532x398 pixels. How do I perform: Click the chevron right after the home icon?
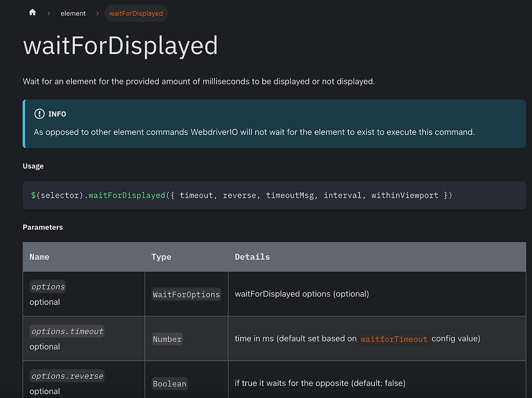49,13
